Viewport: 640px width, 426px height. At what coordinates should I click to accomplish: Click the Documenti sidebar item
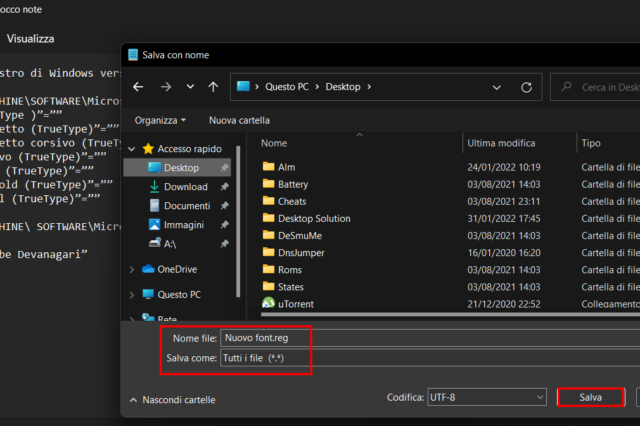[187, 205]
